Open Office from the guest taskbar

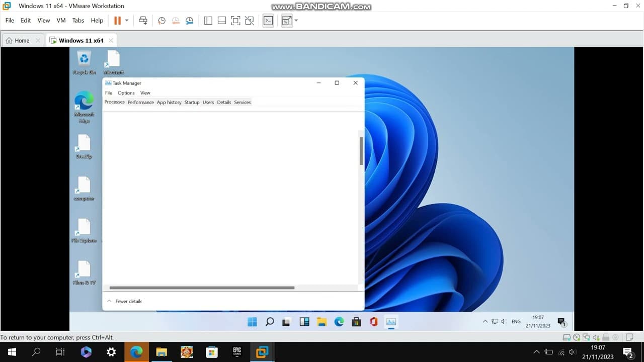pos(374,322)
